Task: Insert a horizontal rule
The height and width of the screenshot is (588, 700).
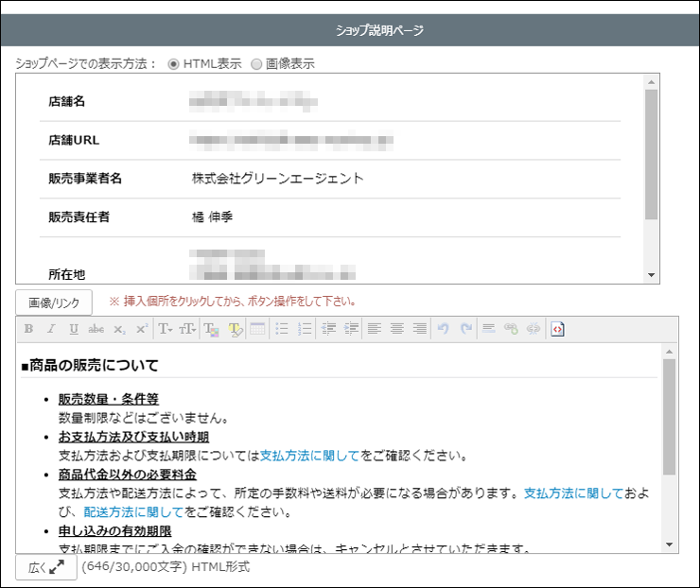Action: [489, 329]
